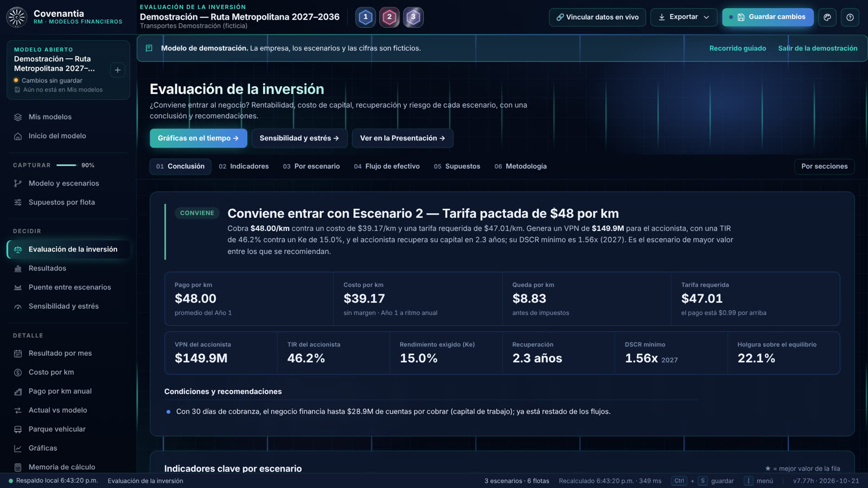The width and height of the screenshot is (868, 488).
Task: Open Mis modelos in sidebar
Action: (68, 117)
